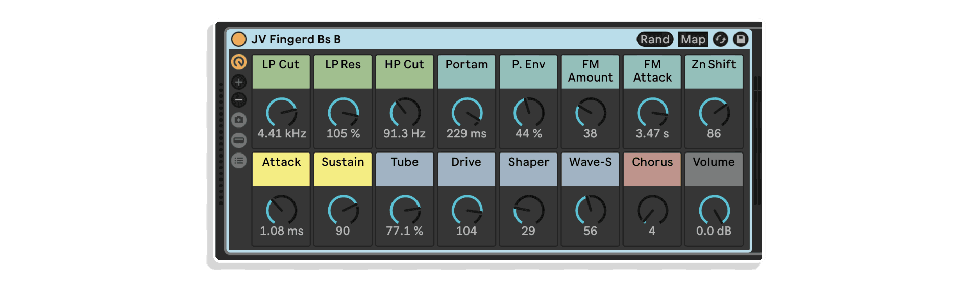Click the FM Attack knob
This screenshot has width=980, height=281.
pyautogui.click(x=652, y=113)
